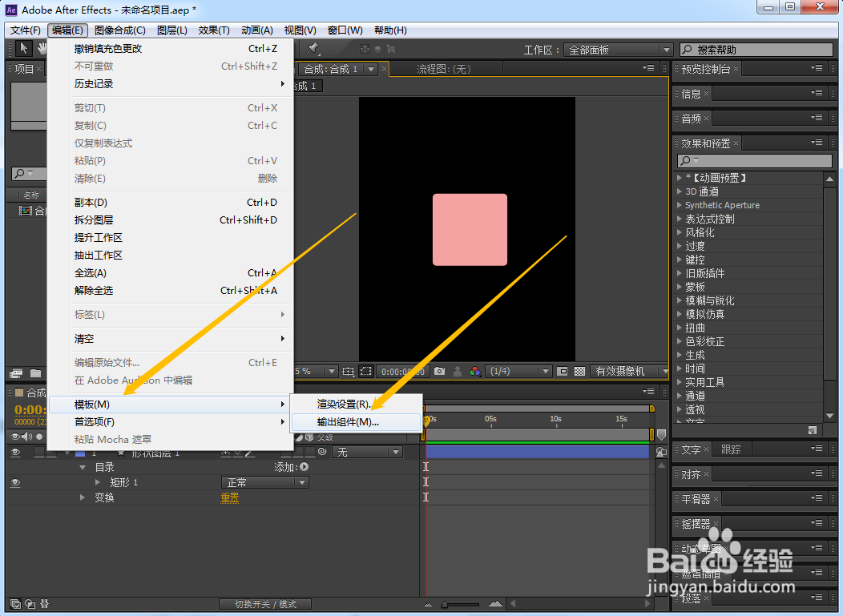Screen dimensions: 843x616
Task: Toggle visibility eye of 矩形 1
Action: click(x=15, y=483)
